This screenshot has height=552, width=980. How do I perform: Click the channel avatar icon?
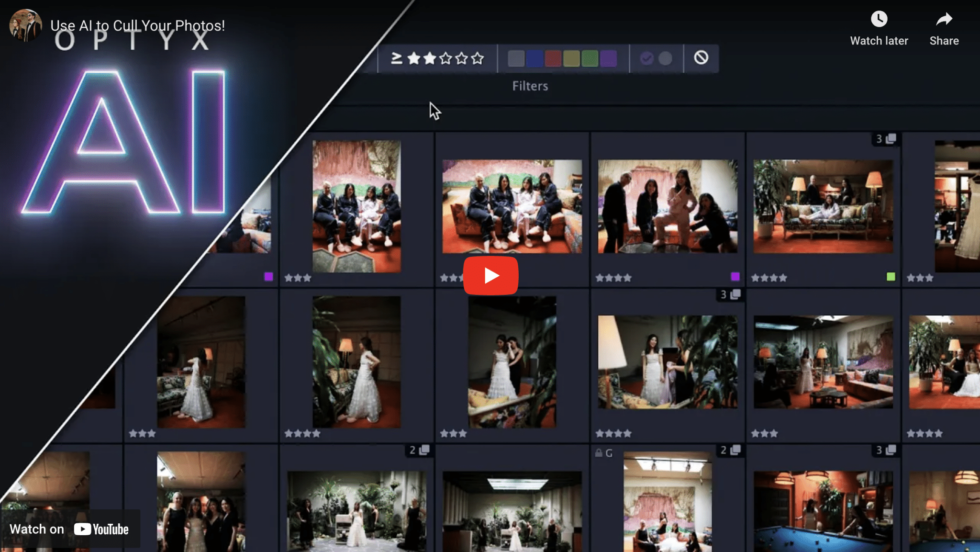pos(25,25)
